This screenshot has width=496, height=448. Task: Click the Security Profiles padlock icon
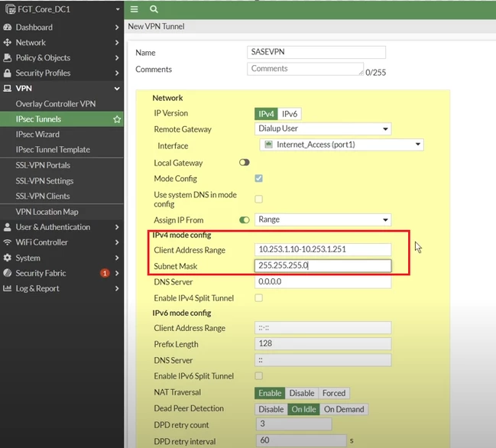click(x=8, y=73)
